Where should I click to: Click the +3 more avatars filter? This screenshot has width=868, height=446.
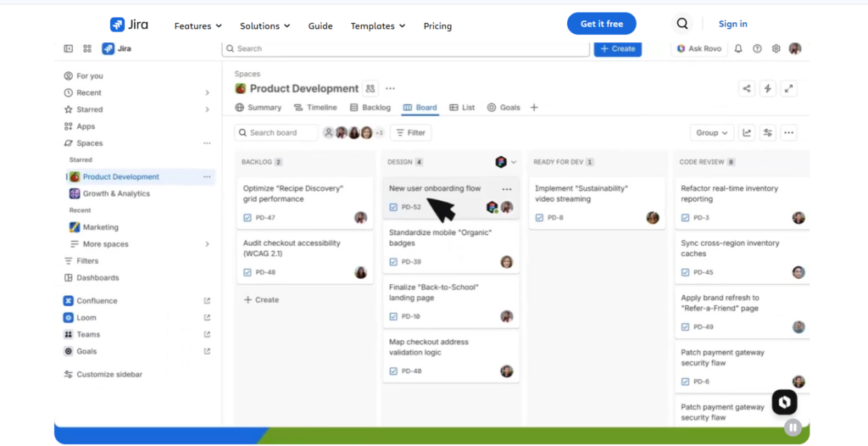coord(379,133)
